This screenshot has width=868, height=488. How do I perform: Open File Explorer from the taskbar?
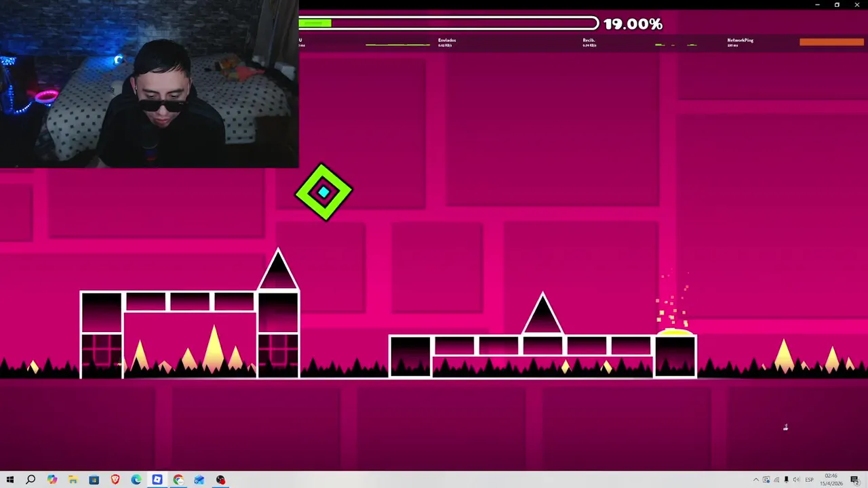point(73,480)
